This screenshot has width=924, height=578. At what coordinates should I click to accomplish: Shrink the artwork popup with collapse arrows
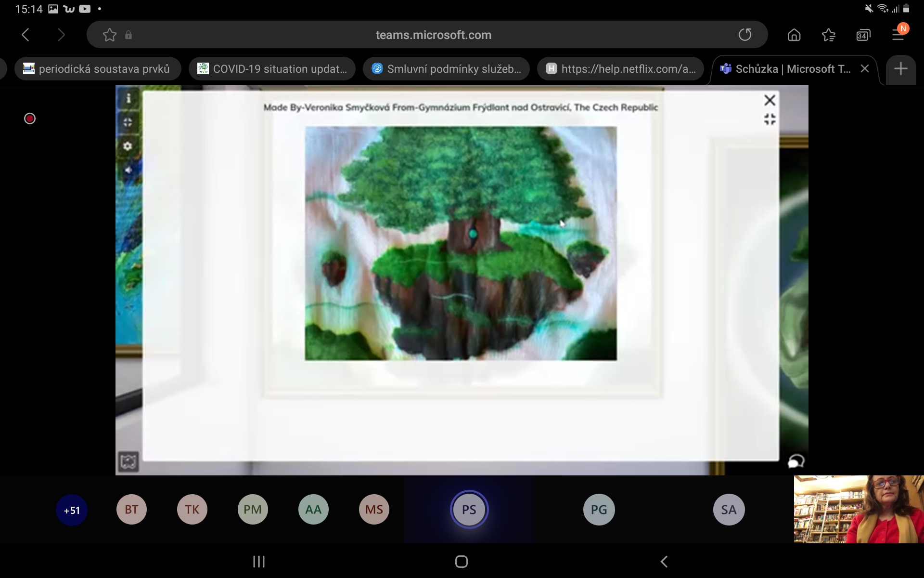pos(770,119)
